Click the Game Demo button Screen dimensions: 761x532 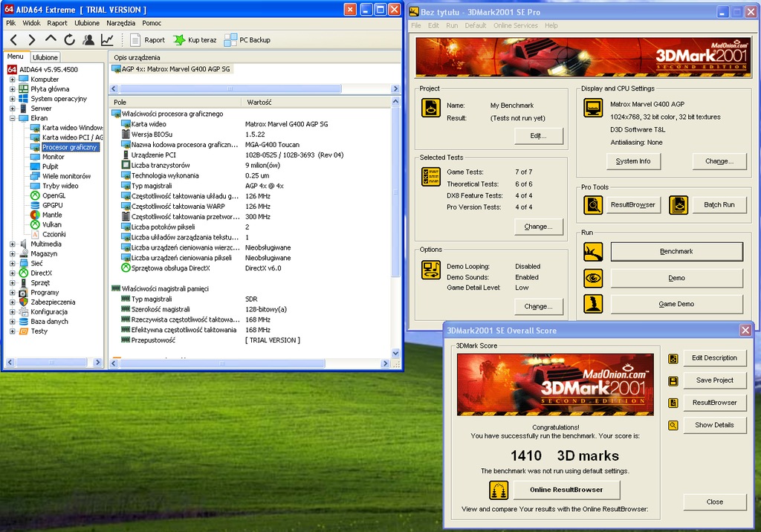(676, 304)
